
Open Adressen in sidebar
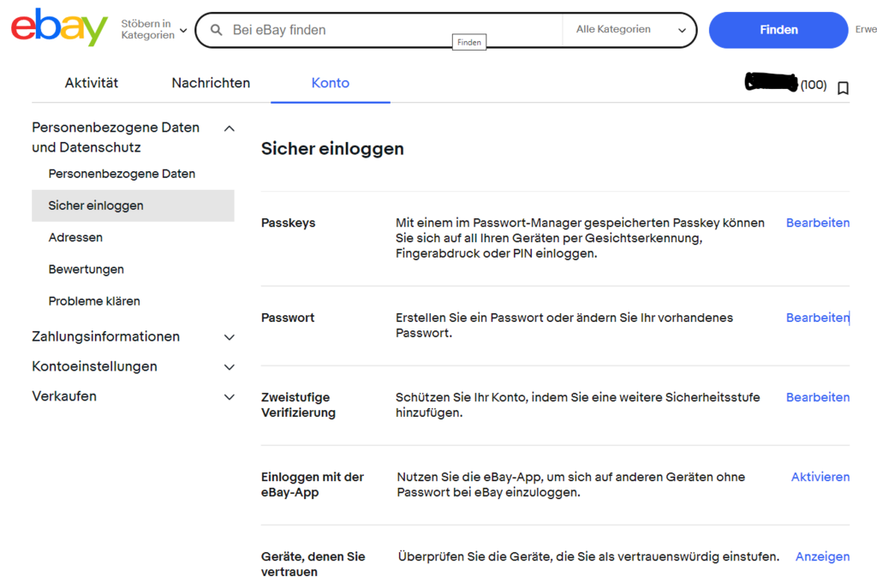tap(75, 238)
